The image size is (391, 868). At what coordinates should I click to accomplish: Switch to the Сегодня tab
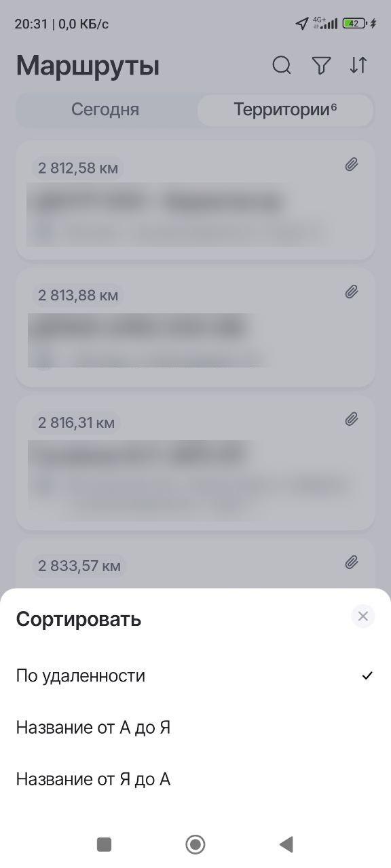tap(105, 110)
